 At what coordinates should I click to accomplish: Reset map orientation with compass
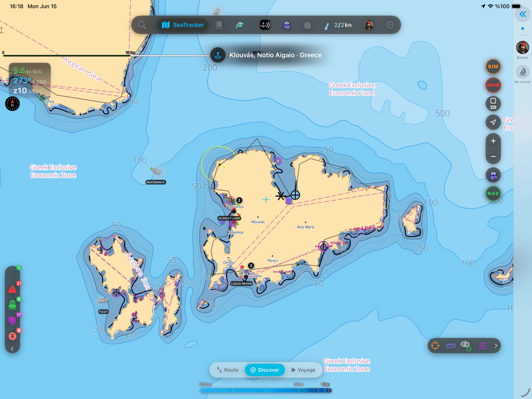12,104
